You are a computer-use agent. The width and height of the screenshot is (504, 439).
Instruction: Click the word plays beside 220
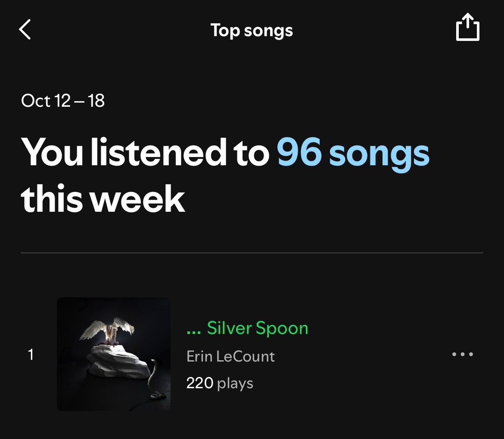point(235,384)
